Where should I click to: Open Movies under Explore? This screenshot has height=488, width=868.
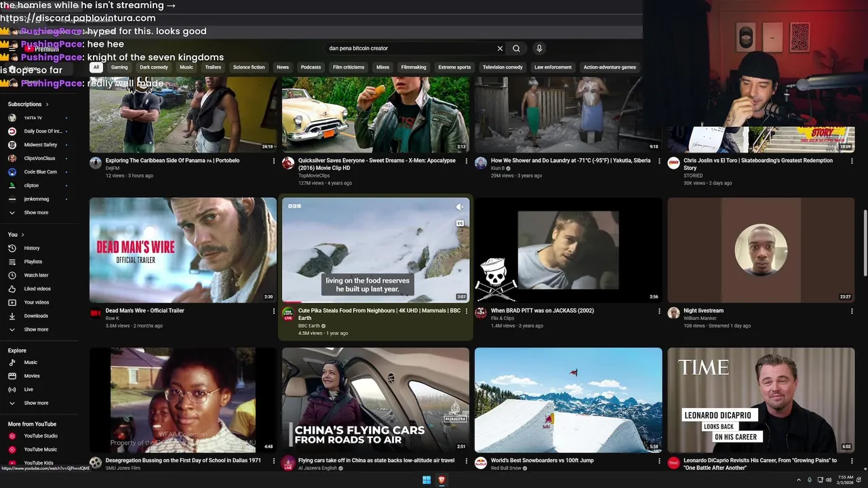[41, 376]
